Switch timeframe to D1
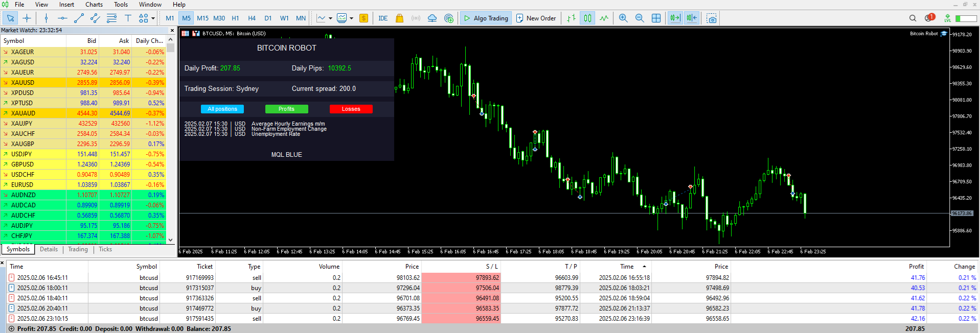The height and width of the screenshot is (333, 980). [268, 18]
